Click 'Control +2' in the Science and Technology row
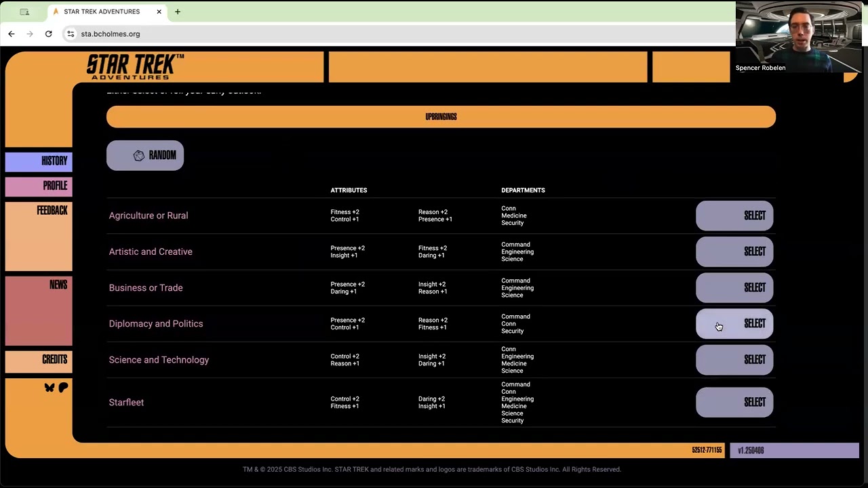The width and height of the screenshot is (868, 488). click(x=344, y=357)
